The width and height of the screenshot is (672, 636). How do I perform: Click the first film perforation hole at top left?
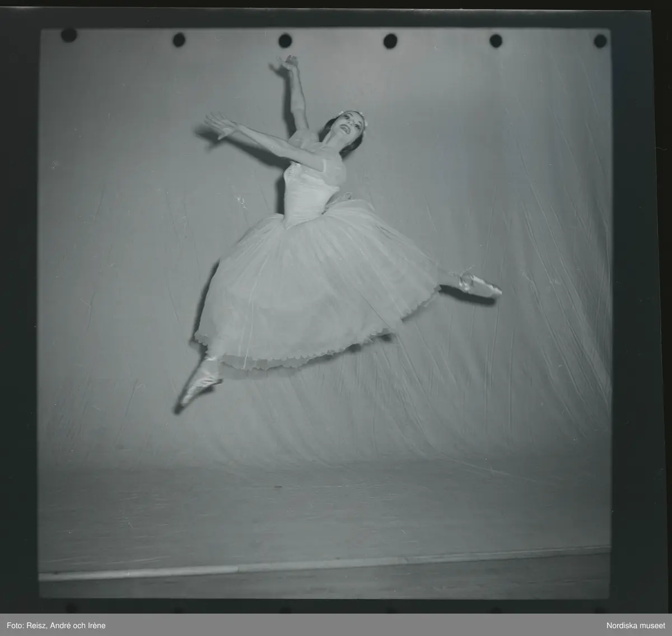click(68, 35)
